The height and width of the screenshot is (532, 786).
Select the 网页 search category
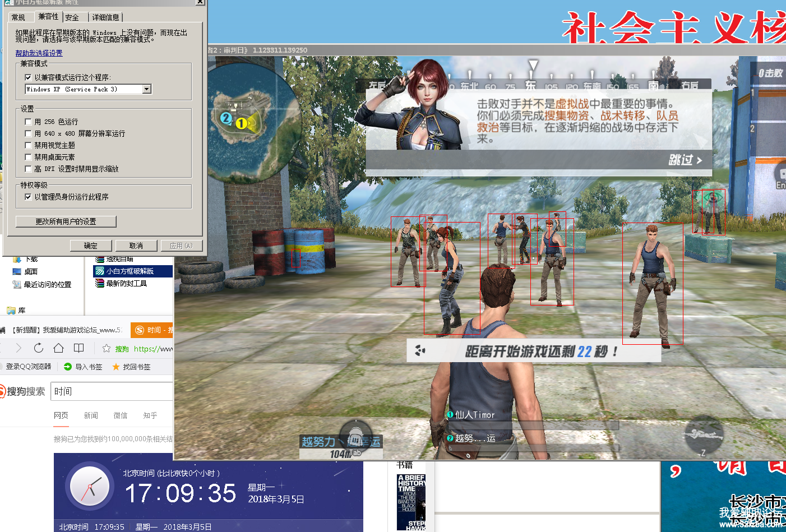(x=61, y=415)
